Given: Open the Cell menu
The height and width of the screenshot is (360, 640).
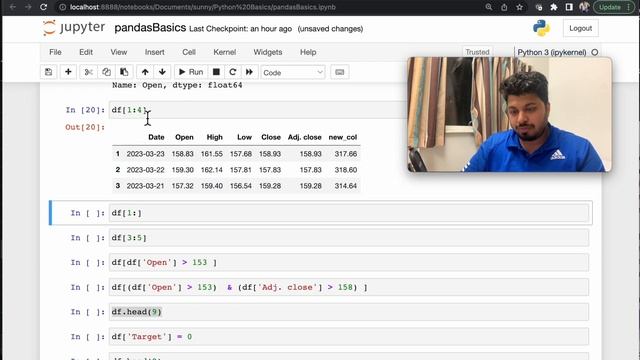Looking at the screenshot, I should [x=189, y=52].
